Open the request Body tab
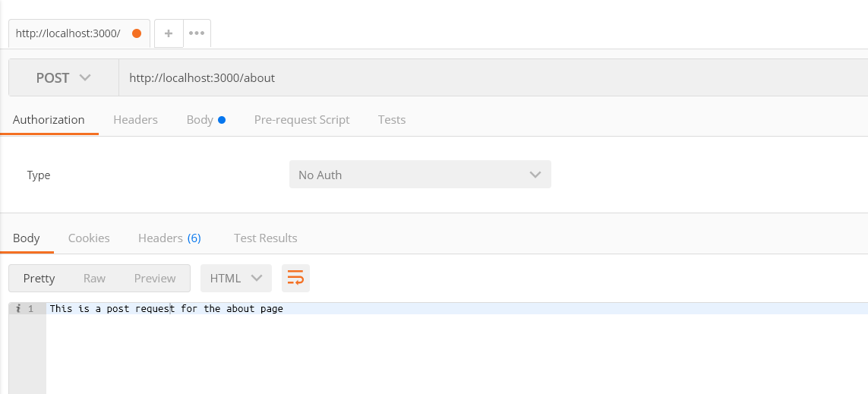 [200, 119]
